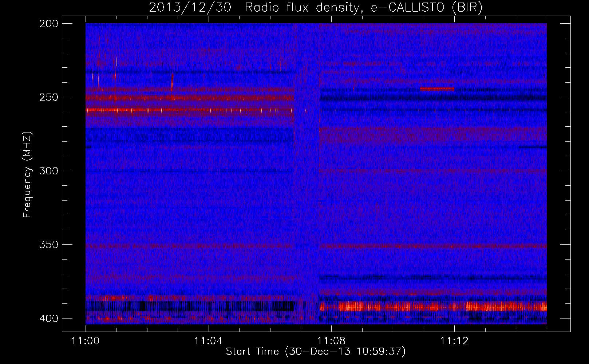Click the plot title "Radio flux density, e-CALLISTO (BIR)"
Image resolution: width=589 pixels, height=364 pixels.
364,7
